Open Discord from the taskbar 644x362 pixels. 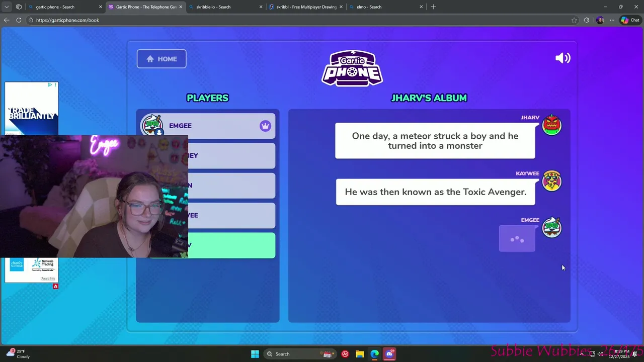[389, 354]
